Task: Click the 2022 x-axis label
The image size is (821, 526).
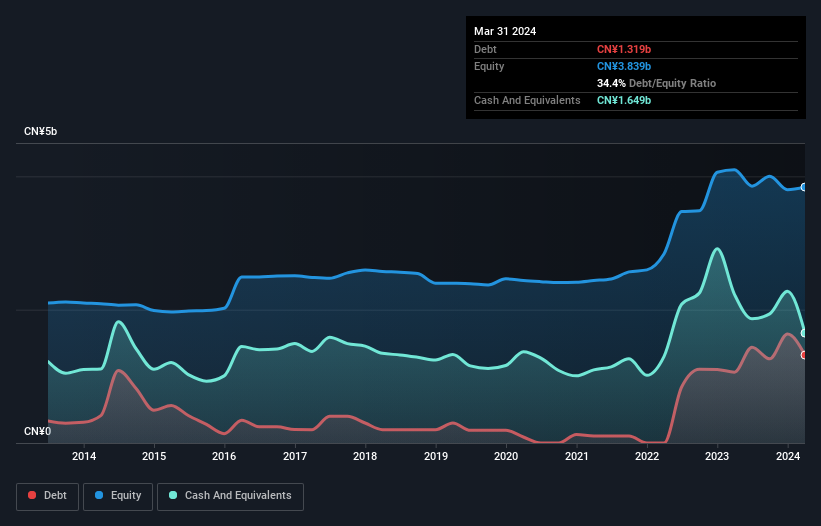Action: (x=647, y=456)
